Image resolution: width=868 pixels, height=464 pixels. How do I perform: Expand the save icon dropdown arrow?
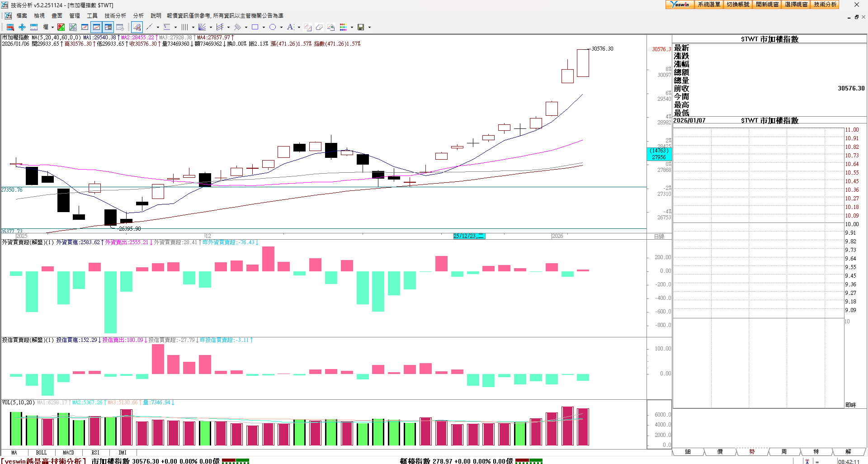(369, 27)
